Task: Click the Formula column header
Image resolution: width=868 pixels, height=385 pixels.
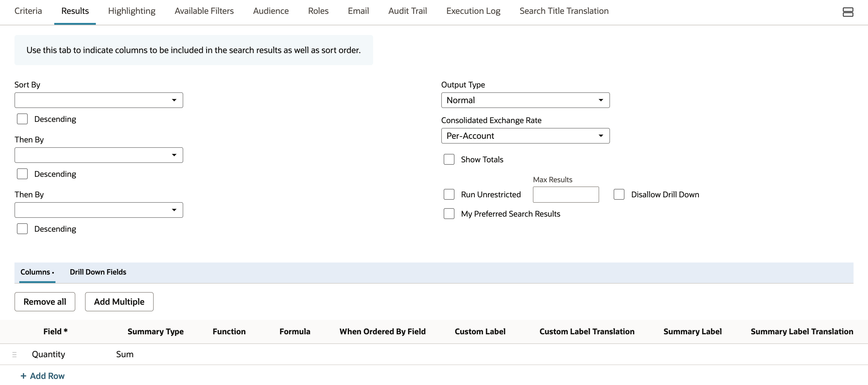Action: [295, 332]
